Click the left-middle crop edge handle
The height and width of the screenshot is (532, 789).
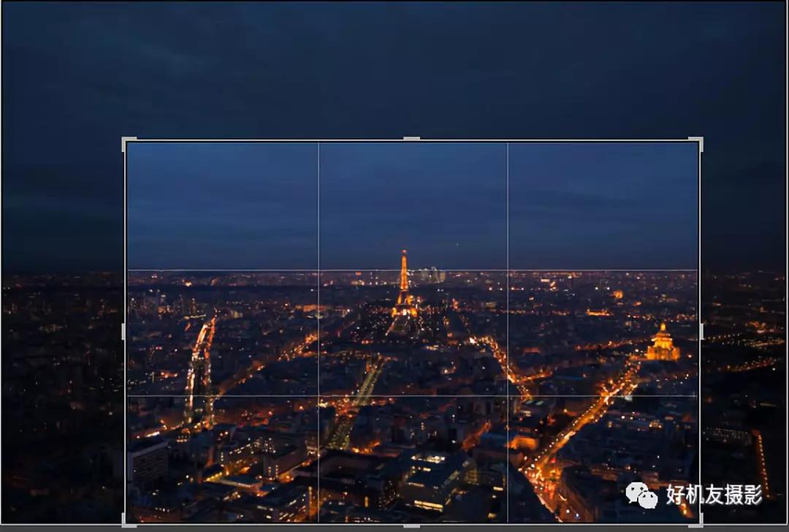point(123,332)
